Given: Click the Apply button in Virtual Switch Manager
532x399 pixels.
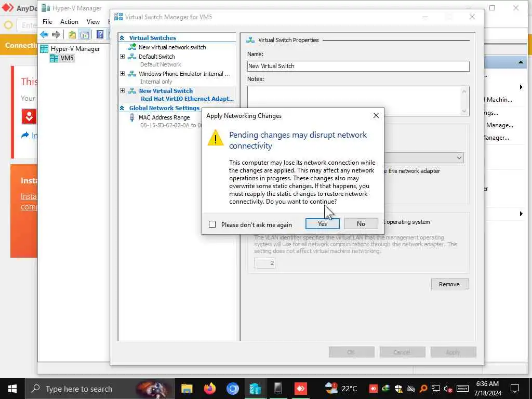Looking at the screenshot, I should tap(453, 352).
